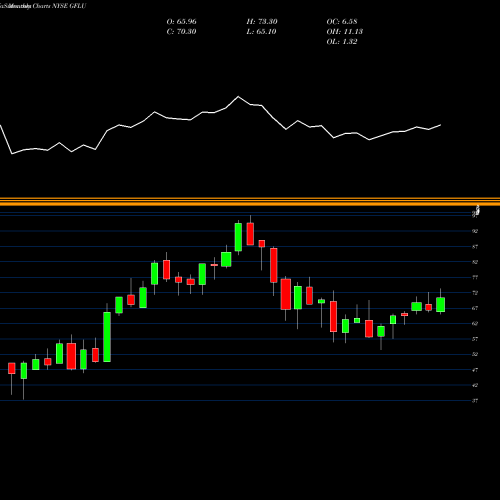Select the last green candle on the right
Screen dimensions: 500x500
pyautogui.click(x=441, y=305)
